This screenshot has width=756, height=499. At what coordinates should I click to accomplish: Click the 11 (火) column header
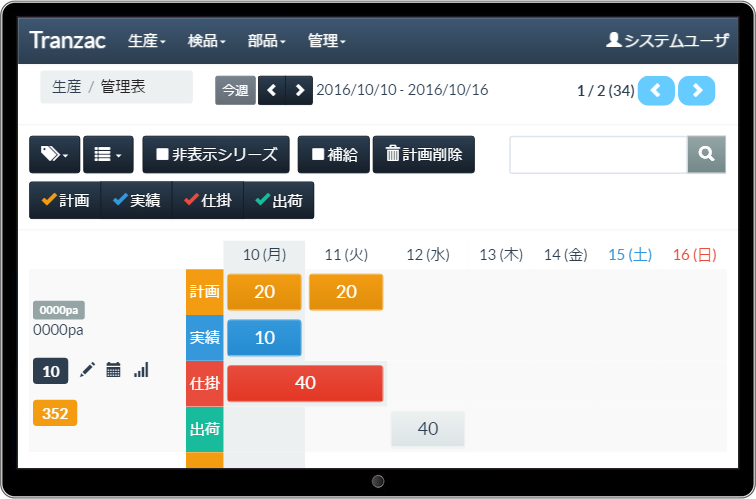click(346, 255)
